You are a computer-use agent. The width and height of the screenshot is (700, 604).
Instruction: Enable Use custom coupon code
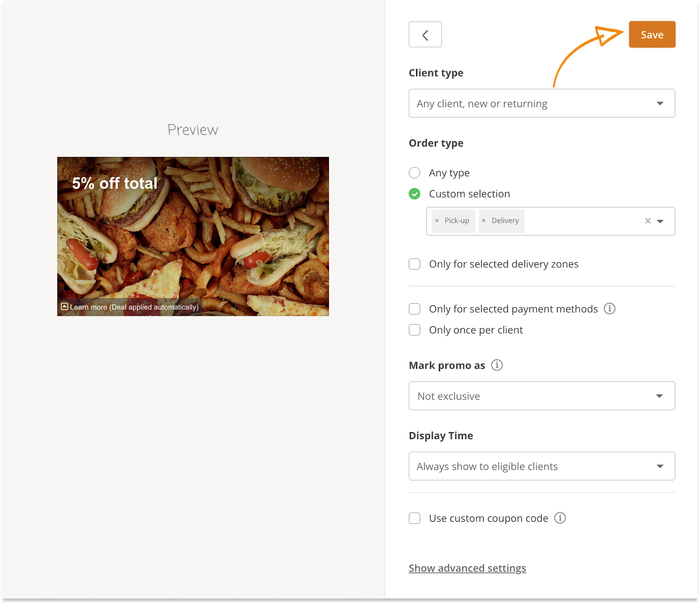(414, 518)
